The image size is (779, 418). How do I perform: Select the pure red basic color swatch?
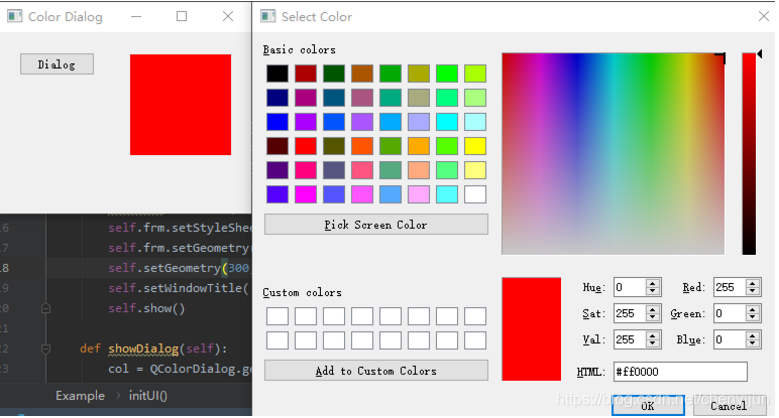coord(306,146)
